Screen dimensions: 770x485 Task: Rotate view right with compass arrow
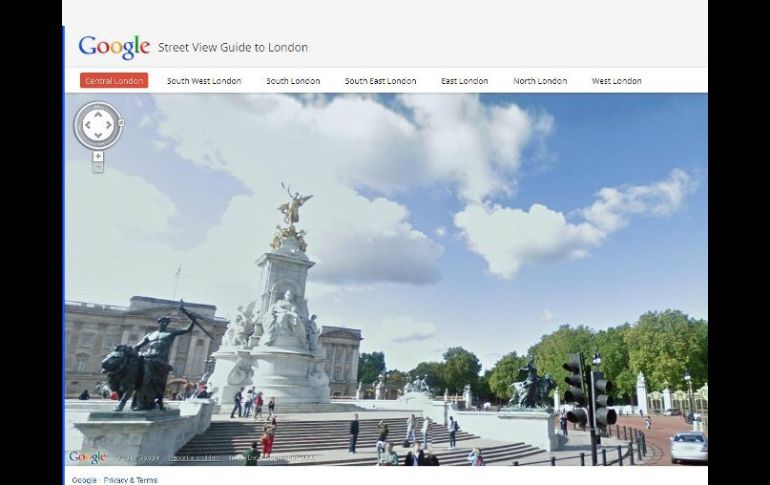110,126
